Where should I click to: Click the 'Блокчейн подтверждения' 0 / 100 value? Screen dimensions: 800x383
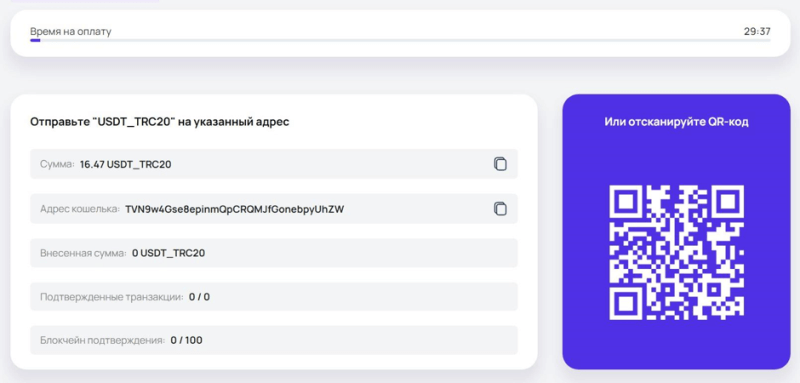click(186, 340)
